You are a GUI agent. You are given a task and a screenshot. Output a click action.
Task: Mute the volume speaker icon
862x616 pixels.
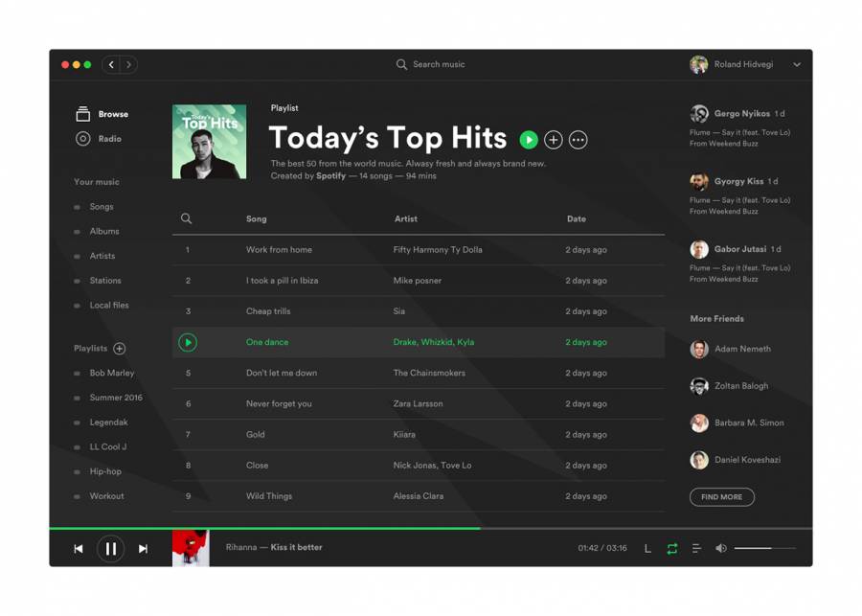pyautogui.click(x=721, y=549)
